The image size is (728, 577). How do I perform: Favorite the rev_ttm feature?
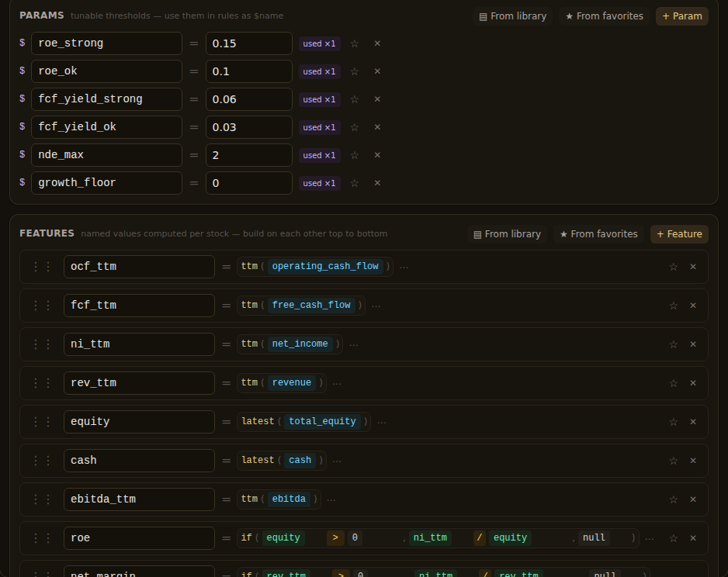(x=673, y=383)
